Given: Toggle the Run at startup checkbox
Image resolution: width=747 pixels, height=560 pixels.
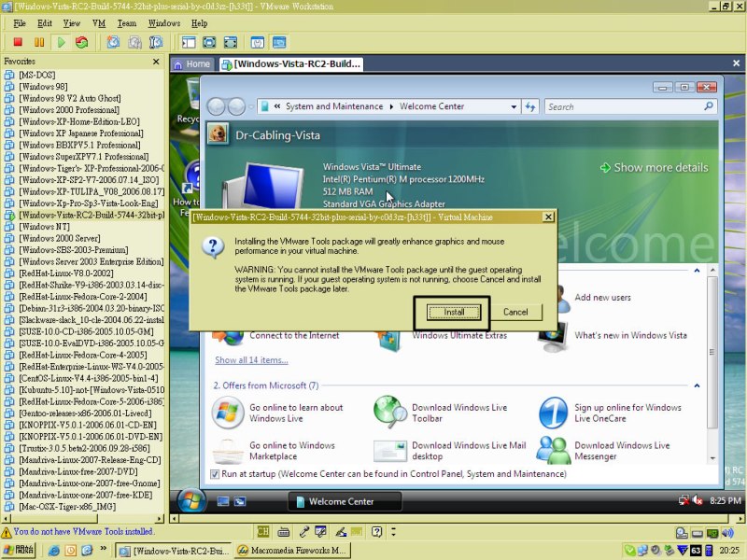Looking at the screenshot, I should (x=215, y=474).
